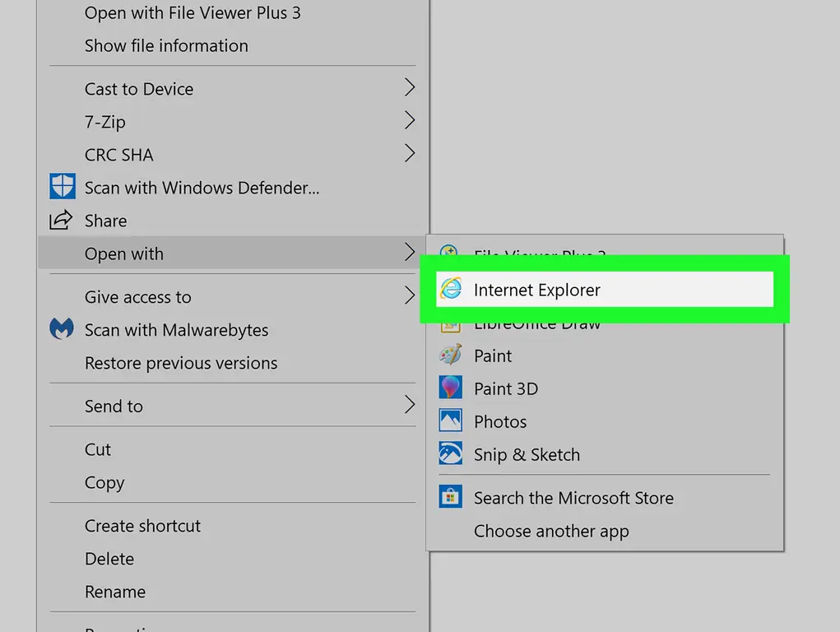The image size is (840, 632).
Task: Choose Delete from context menu
Action: tap(233, 559)
